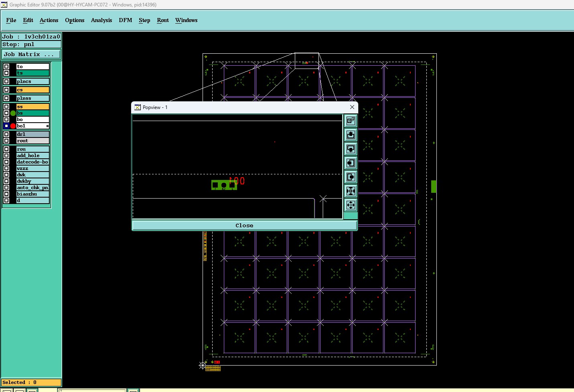Select the bs layer name
This screenshot has height=392, width=574.
click(33, 113)
